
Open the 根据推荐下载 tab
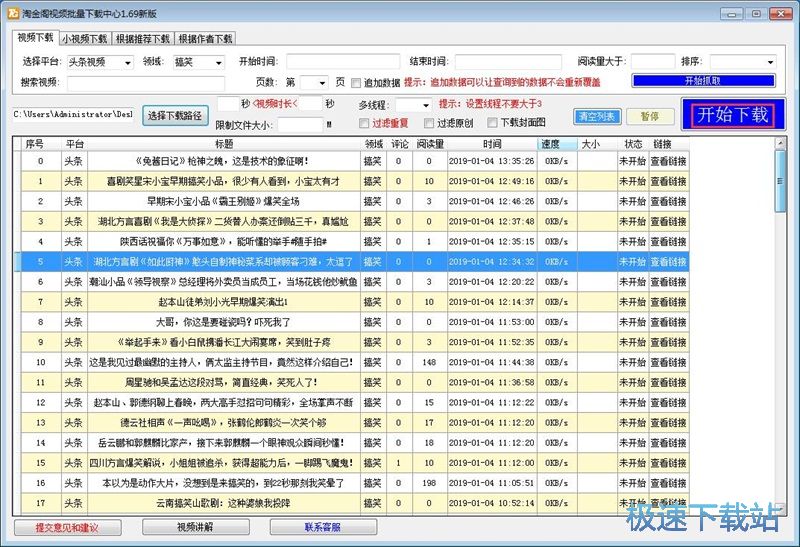[x=142, y=39]
